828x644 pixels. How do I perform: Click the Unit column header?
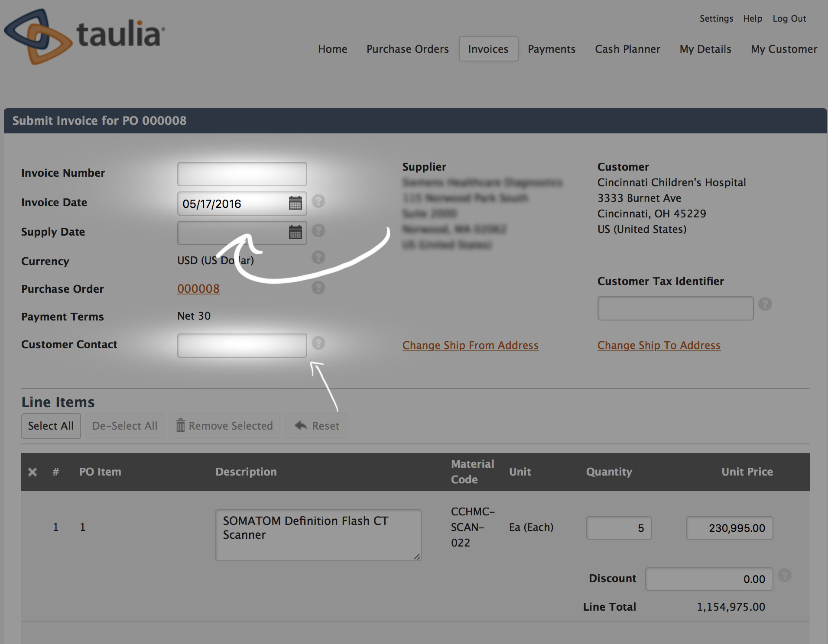pos(520,472)
